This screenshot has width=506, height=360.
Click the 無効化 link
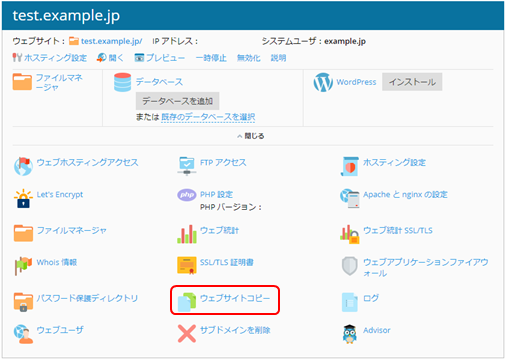(x=249, y=58)
